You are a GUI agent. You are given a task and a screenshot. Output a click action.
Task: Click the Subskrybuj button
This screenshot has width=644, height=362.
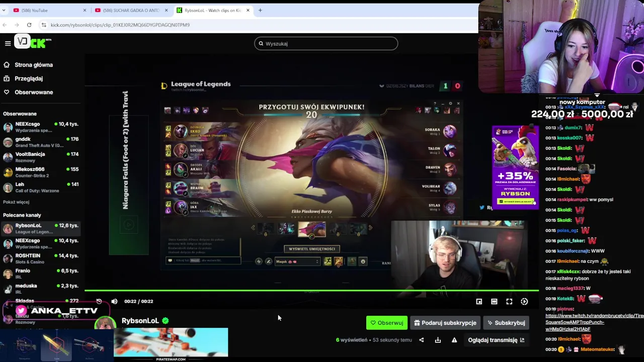(506, 323)
